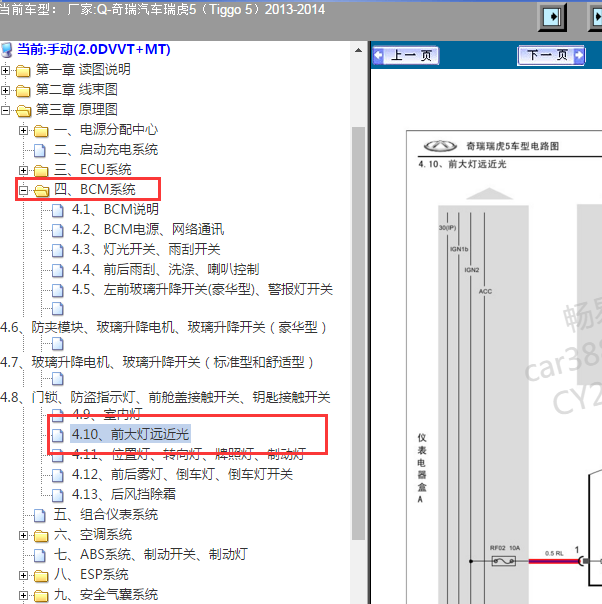Open 4.6、防夹模块、玻璃升降电机 page
Viewport: 602px width, 604px height.
pyautogui.click(x=164, y=328)
